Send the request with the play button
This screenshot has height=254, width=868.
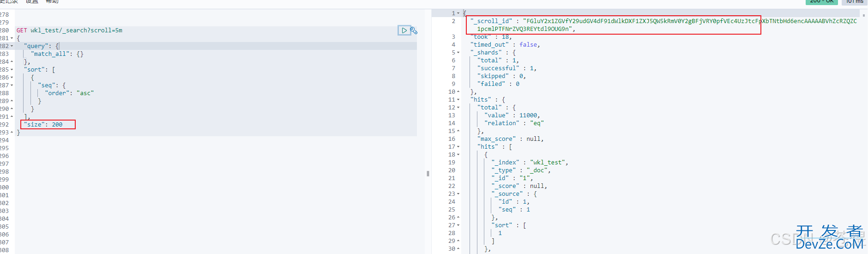click(x=404, y=30)
